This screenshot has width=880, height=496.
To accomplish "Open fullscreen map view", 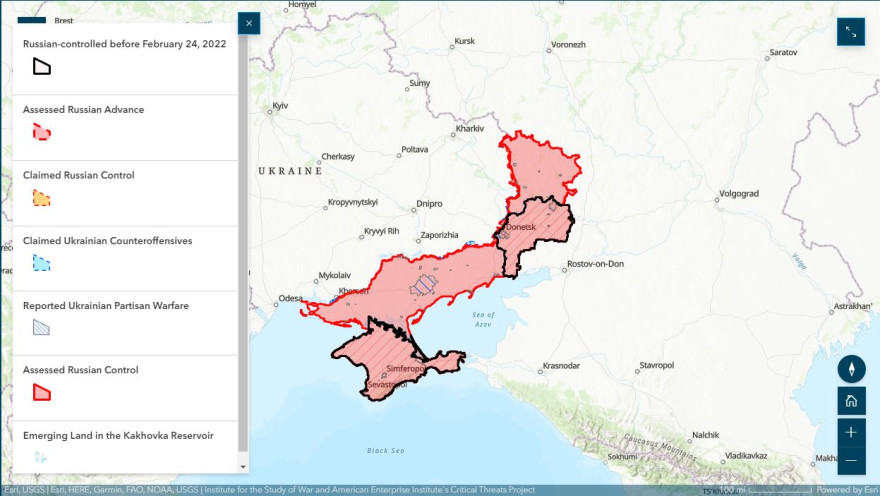I will [851, 32].
